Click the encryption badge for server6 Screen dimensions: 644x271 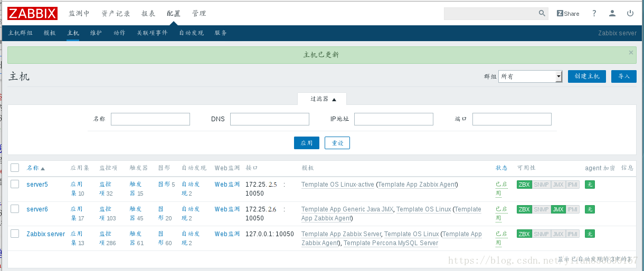pos(590,209)
